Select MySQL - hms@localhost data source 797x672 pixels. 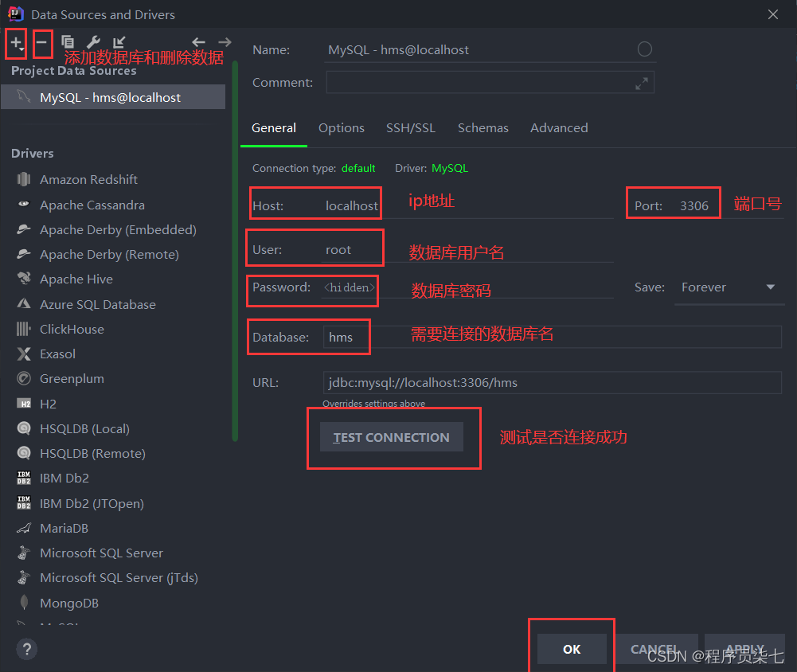coord(113,97)
